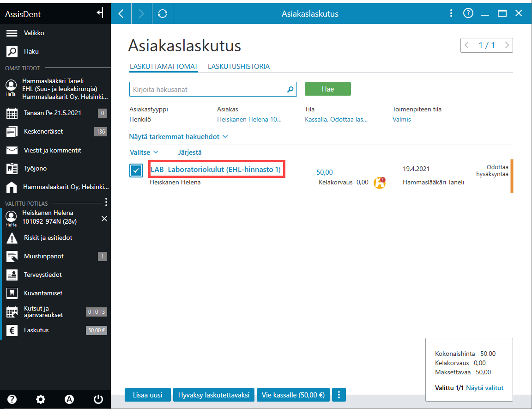
Task: Click the power logout icon
Action: 98,399
